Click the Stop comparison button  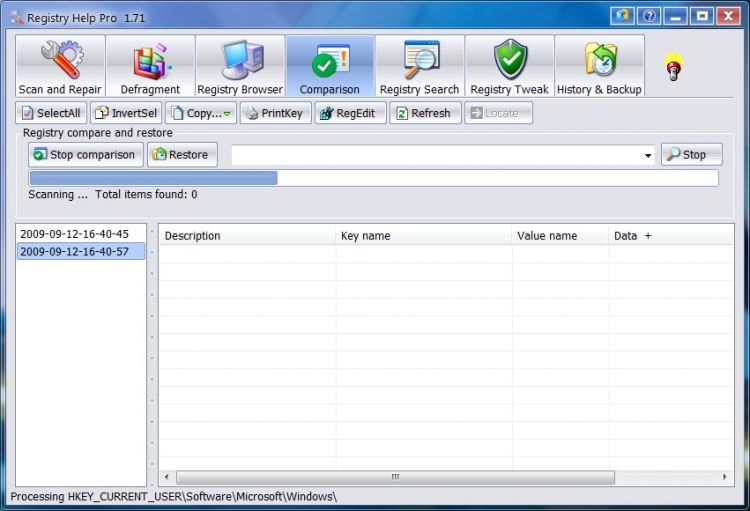[x=86, y=155]
